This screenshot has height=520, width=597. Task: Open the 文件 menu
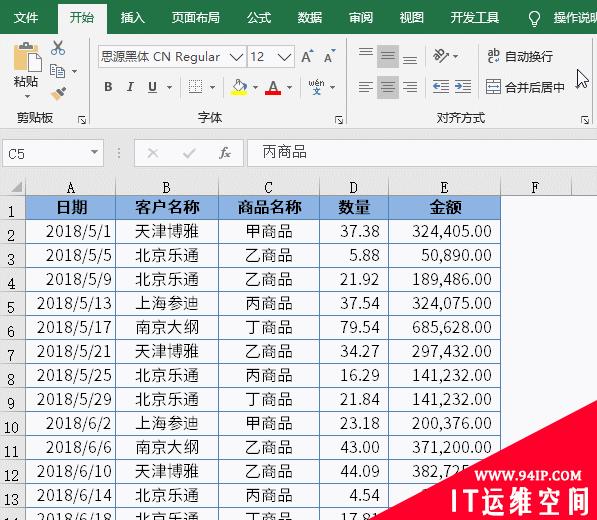[26, 18]
